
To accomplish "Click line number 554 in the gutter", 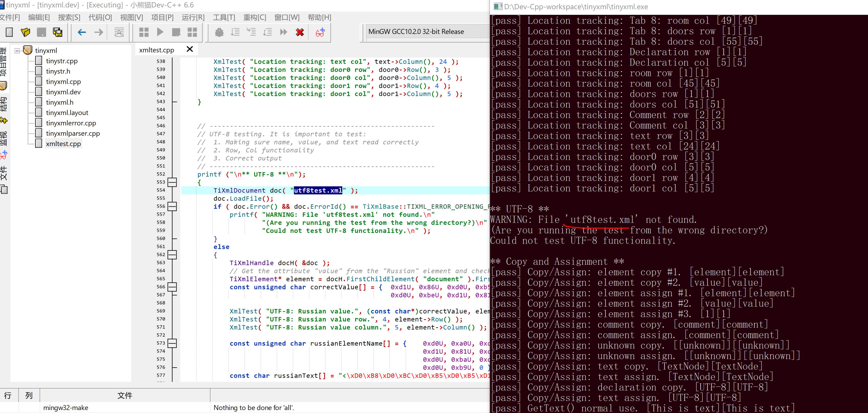I will click(x=161, y=190).
